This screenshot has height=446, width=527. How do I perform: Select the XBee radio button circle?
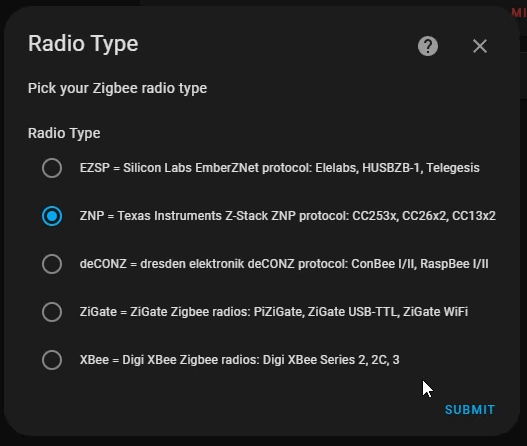pyautogui.click(x=52, y=360)
